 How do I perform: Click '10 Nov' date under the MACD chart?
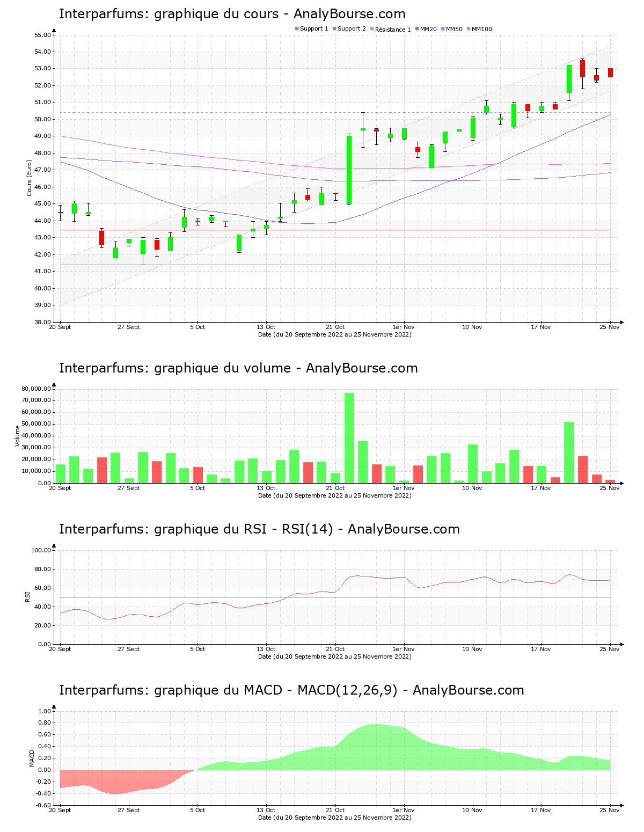tap(472, 810)
